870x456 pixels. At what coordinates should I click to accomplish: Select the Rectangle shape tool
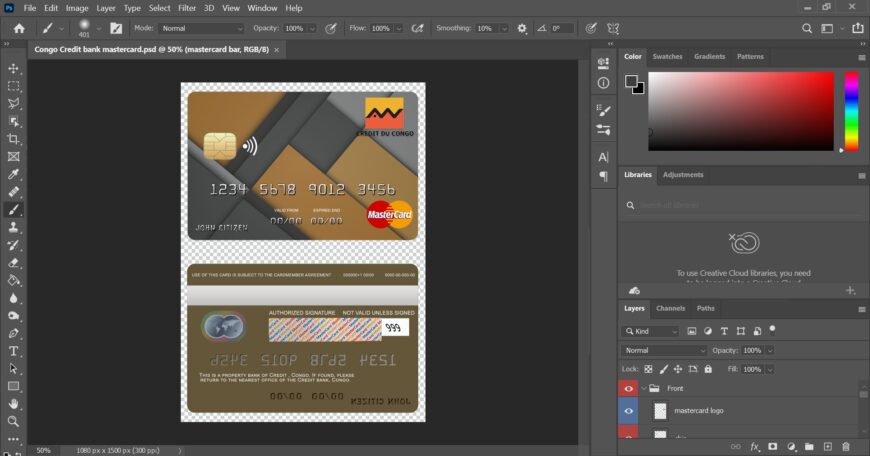[x=13, y=386]
